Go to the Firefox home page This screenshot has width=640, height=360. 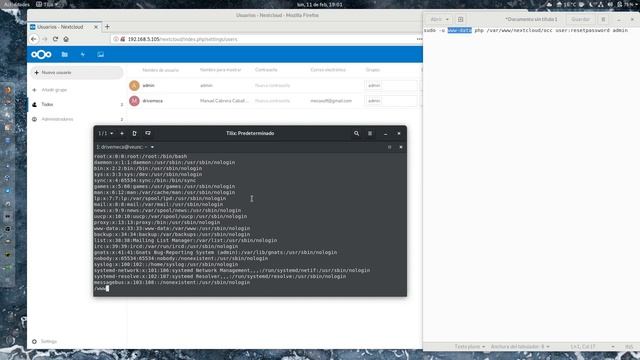coord(66,39)
